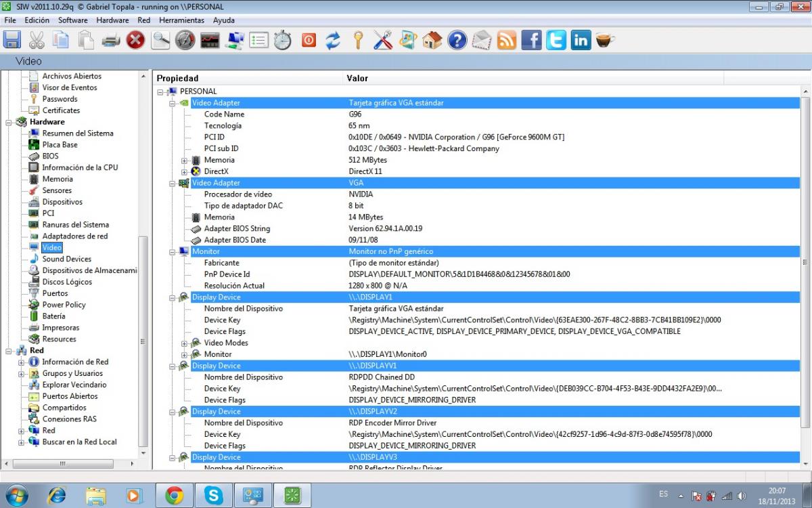Click the network computers toolbar icon

tap(235, 40)
